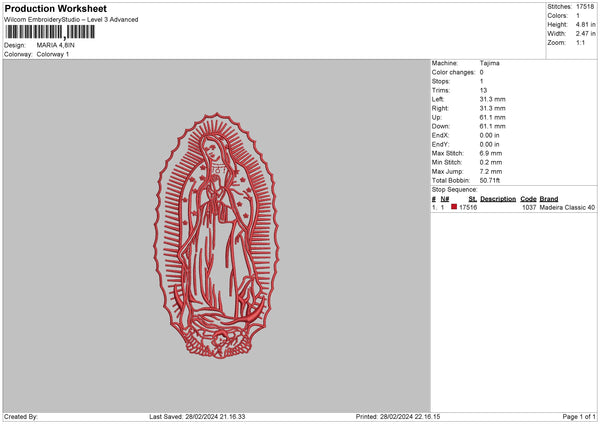600x424 pixels.
Task: Click the red Maria embroidery design preview
Action: (x=216, y=235)
